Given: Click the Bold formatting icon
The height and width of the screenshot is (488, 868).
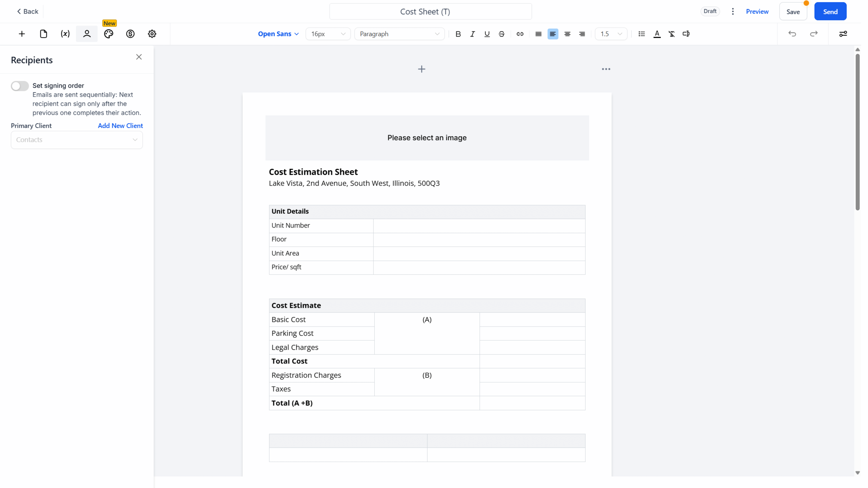Looking at the screenshot, I should 458,34.
